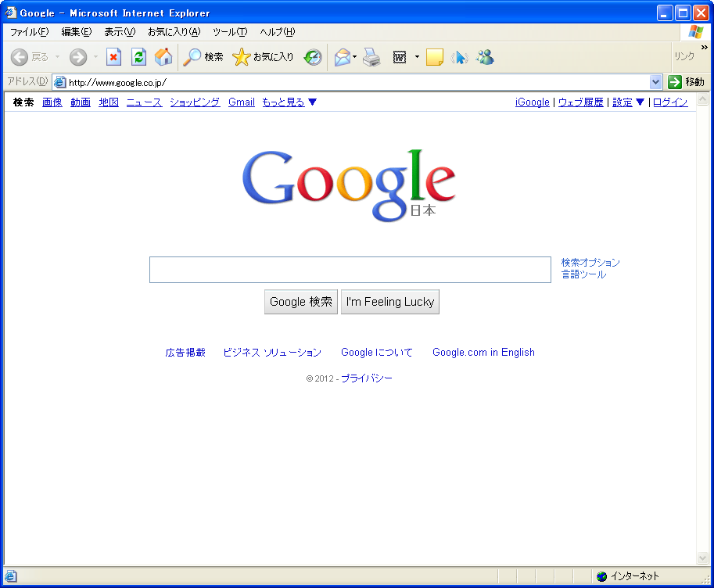Open the 画像 link
Image resolution: width=714 pixels, height=588 pixels.
52,102
